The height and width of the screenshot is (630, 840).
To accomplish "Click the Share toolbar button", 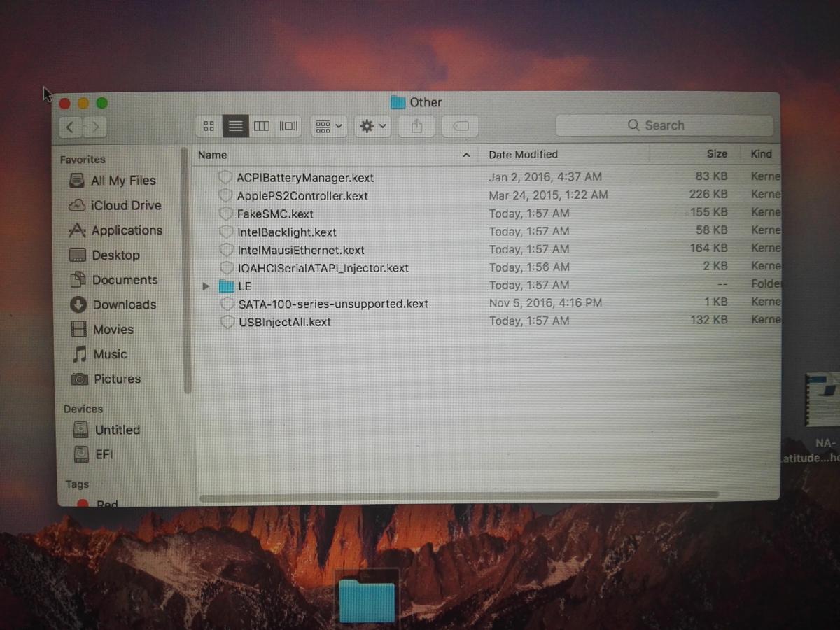I will tap(417, 126).
